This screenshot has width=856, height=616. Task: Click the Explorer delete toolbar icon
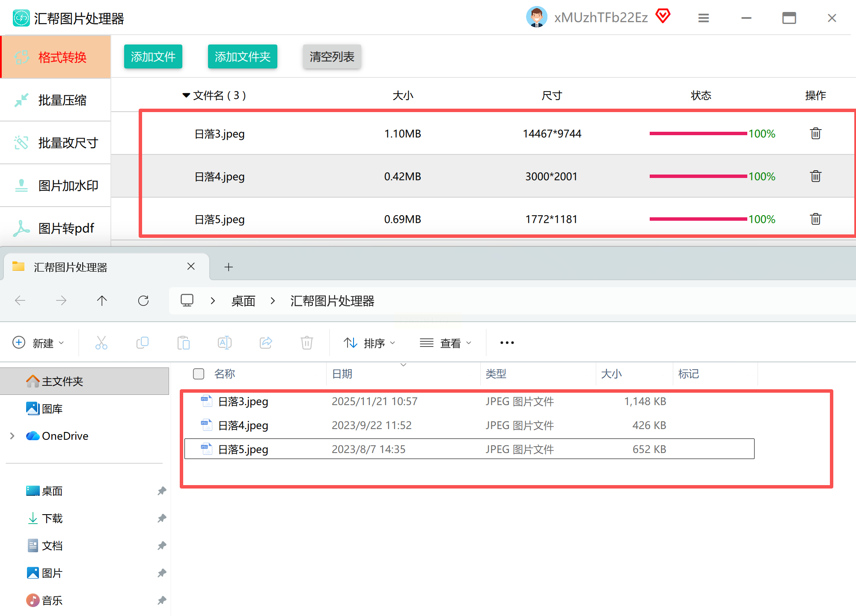306,343
